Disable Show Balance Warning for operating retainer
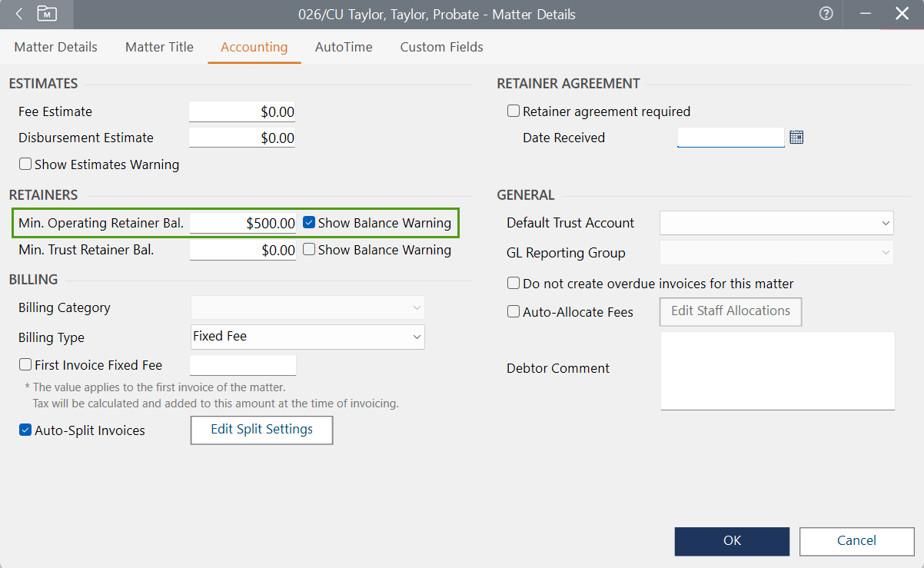Viewport: 924px width, 568px height. [x=308, y=222]
